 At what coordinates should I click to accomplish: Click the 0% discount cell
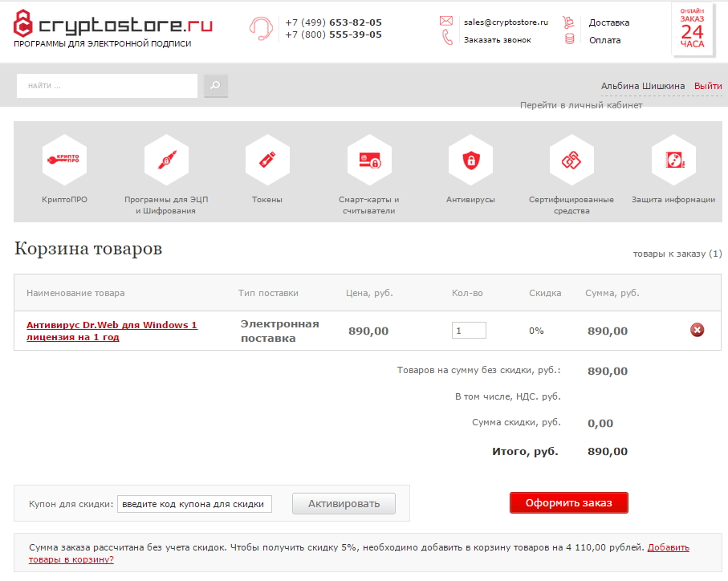point(536,331)
